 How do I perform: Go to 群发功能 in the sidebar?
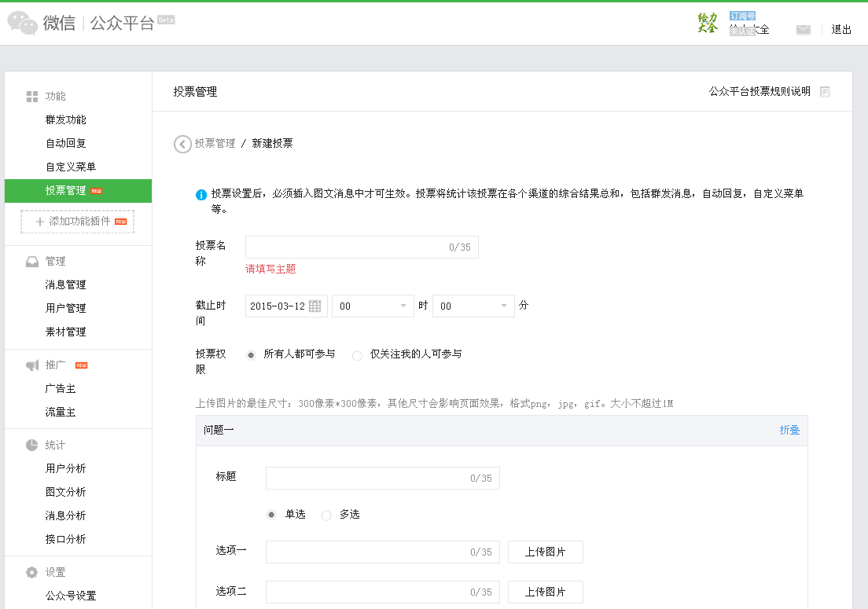point(66,119)
